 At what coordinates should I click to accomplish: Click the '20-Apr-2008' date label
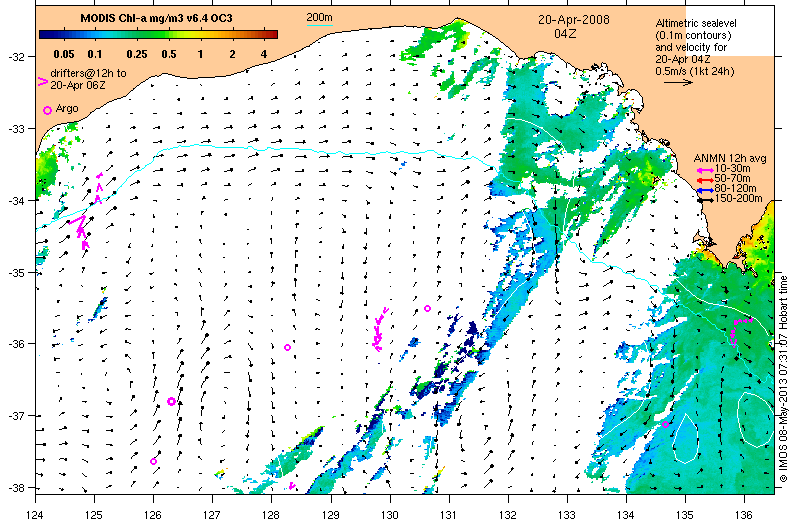(573, 20)
